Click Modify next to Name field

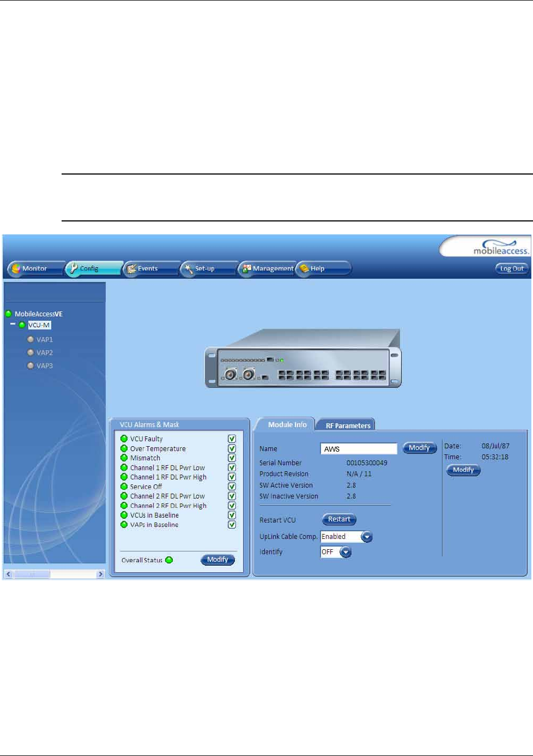point(419,448)
